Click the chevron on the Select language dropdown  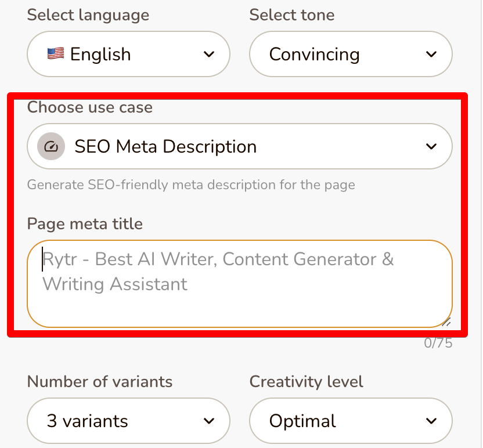click(x=209, y=54)
